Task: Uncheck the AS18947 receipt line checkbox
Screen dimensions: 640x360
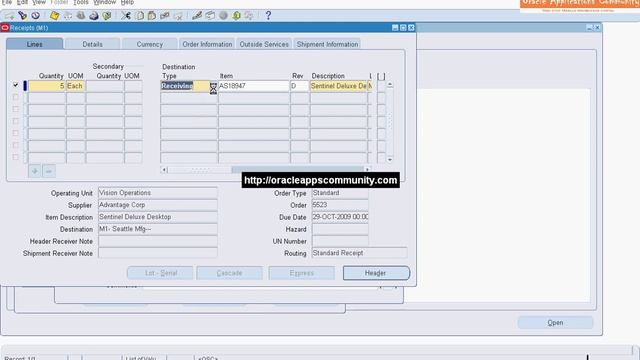Action: coord(16,85)
